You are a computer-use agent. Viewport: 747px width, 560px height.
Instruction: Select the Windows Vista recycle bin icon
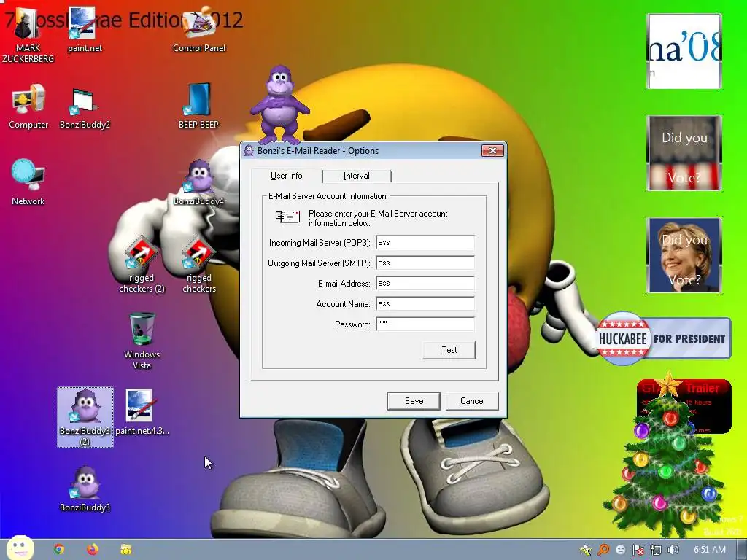tap(142, 341)
